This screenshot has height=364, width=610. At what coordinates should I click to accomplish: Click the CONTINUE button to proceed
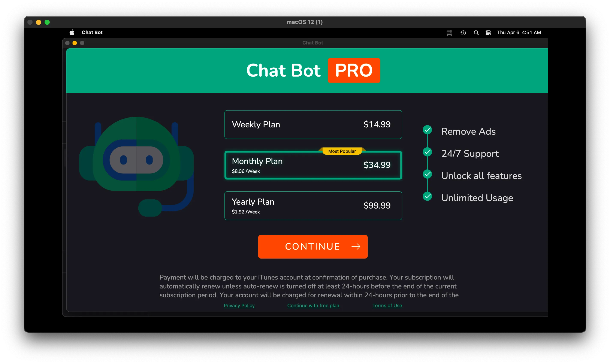[313, 247]
